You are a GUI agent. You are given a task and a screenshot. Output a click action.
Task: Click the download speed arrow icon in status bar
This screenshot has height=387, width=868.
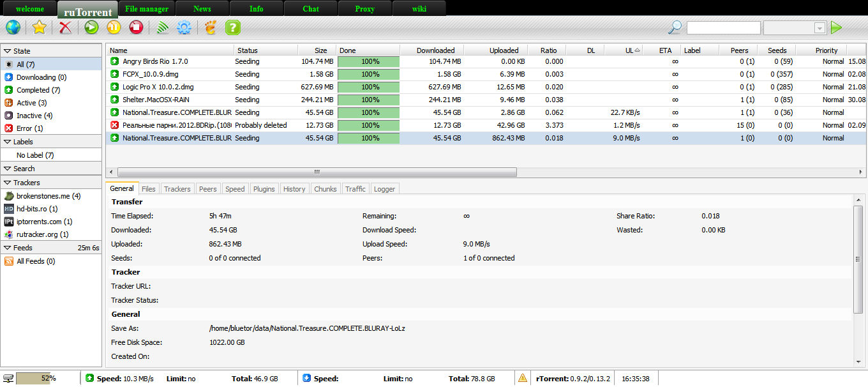click(307, 378)
